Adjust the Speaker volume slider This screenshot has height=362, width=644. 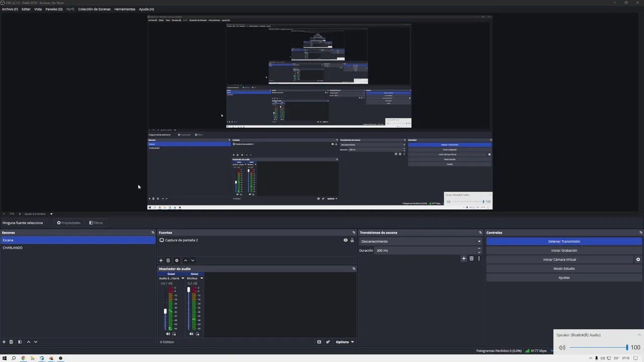[599, 347]
